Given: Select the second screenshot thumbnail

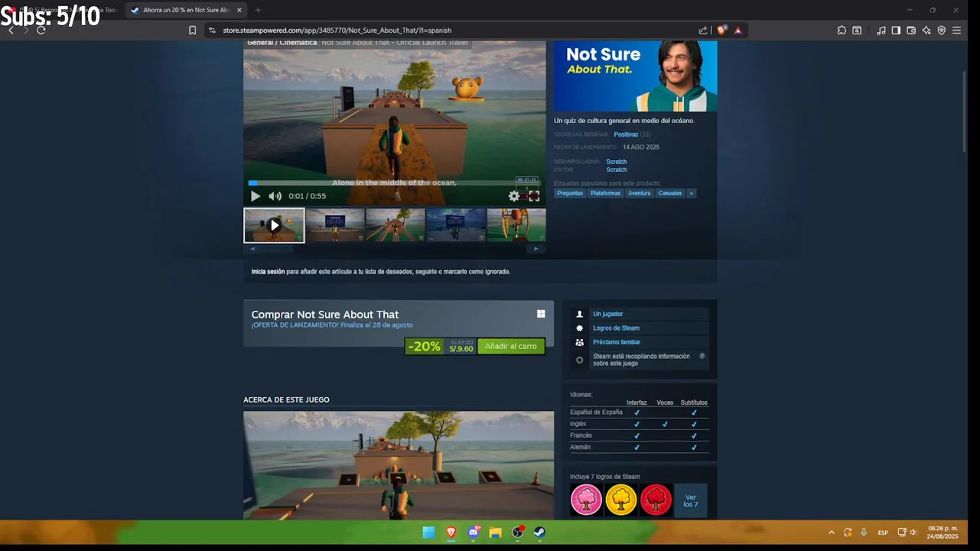Looking at the screenshot, I should 334,225.
